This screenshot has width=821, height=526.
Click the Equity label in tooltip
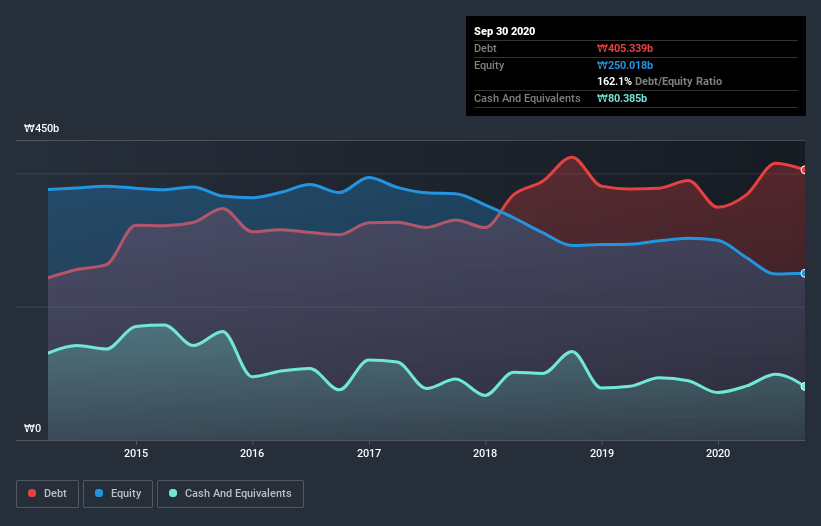pos(489,65)
